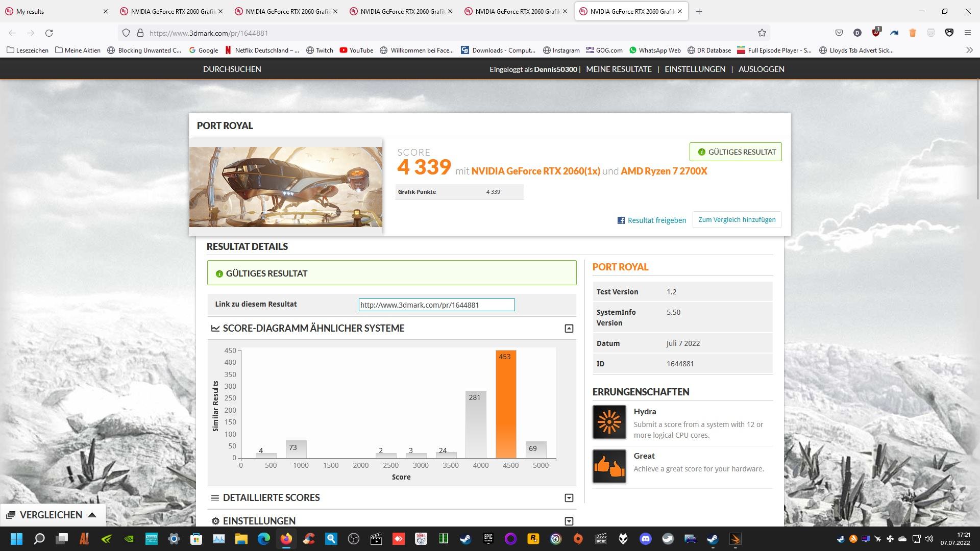Open the Firefox account D avatar

857,33
